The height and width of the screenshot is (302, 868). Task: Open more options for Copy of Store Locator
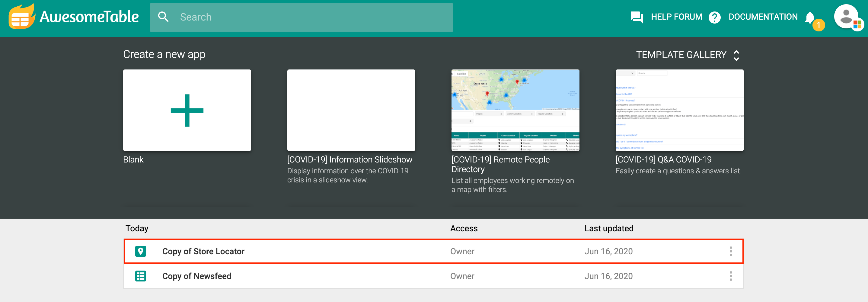[x=730, y=251]
